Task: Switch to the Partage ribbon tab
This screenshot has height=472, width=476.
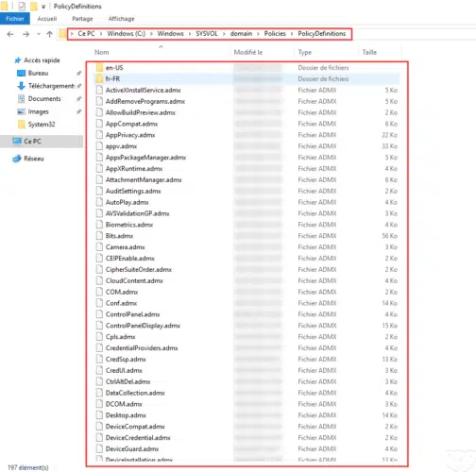Action: [x=82, y=19]
